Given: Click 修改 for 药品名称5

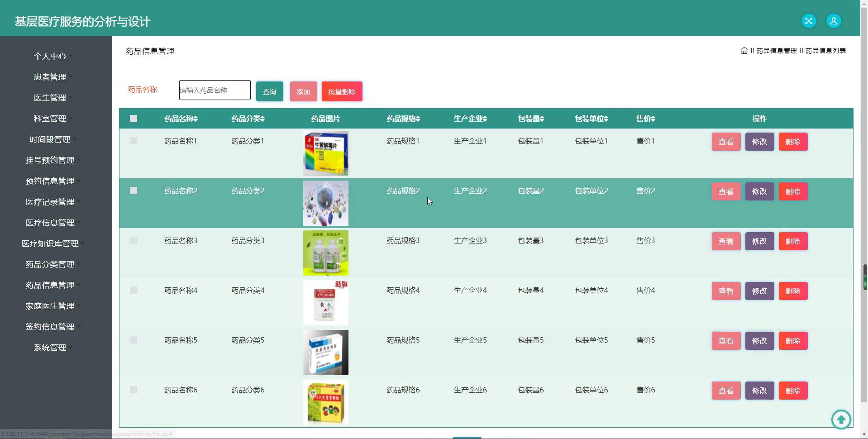Looking at the screenshot, I should click(x=759, y=341).
